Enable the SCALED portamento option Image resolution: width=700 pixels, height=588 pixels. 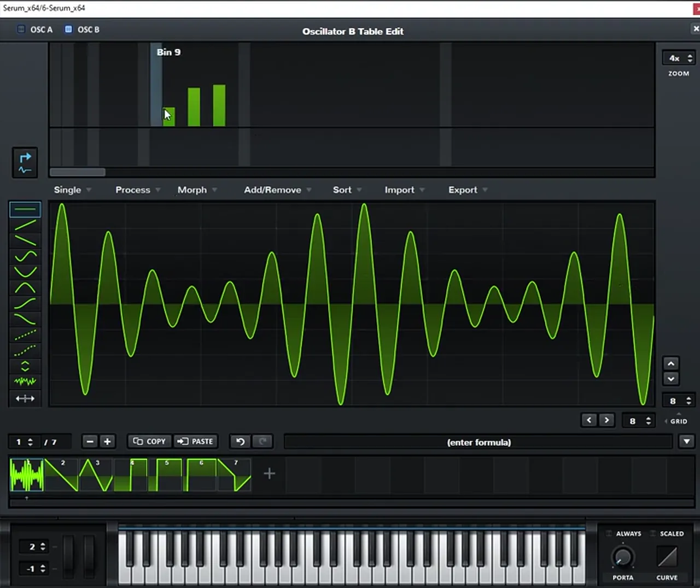pos(652,533)
